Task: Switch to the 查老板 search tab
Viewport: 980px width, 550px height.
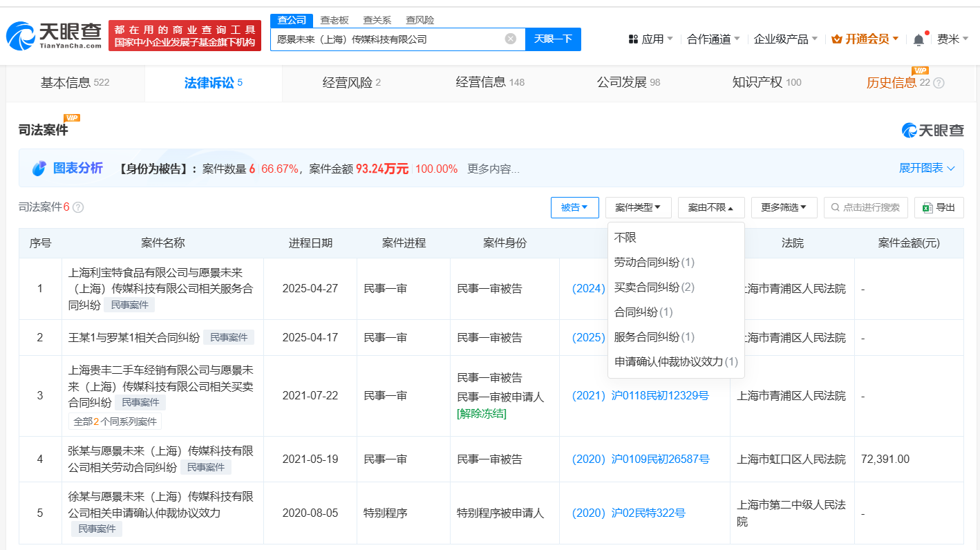Action: 334,20
